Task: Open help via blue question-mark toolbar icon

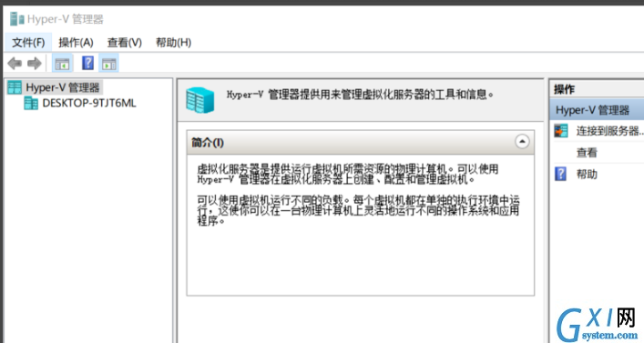Action: pyautogui.click(x=87, y=63)
